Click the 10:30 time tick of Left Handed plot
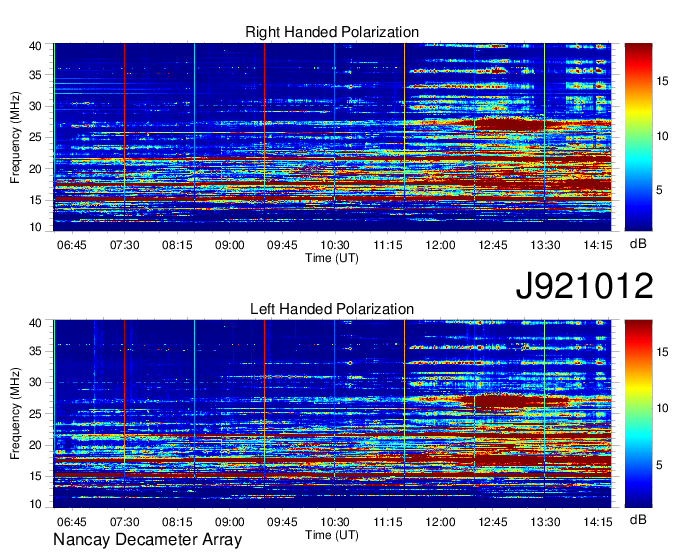 point(335,522)
